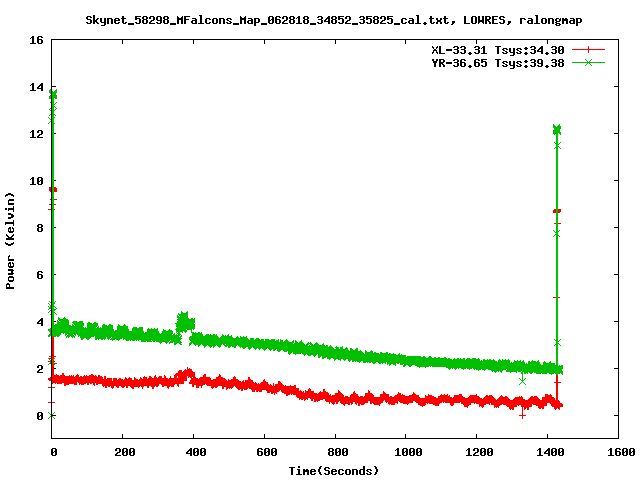This screenshot has height=480, width=640.
Task: Click the x-axis tick label 400
Action: pos(196,452)
